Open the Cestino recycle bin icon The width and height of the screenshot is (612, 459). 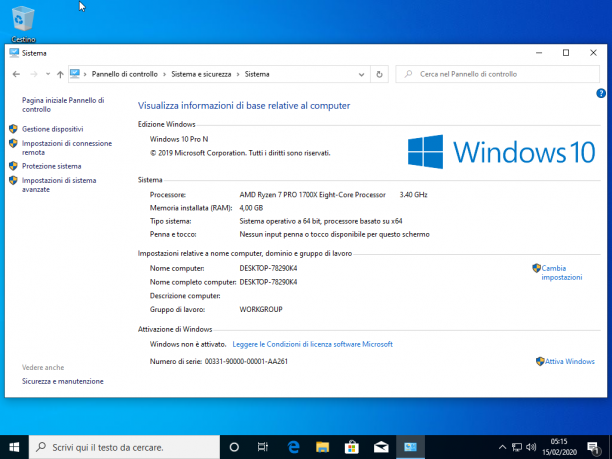pyautogui.click(x=23, y=24)
